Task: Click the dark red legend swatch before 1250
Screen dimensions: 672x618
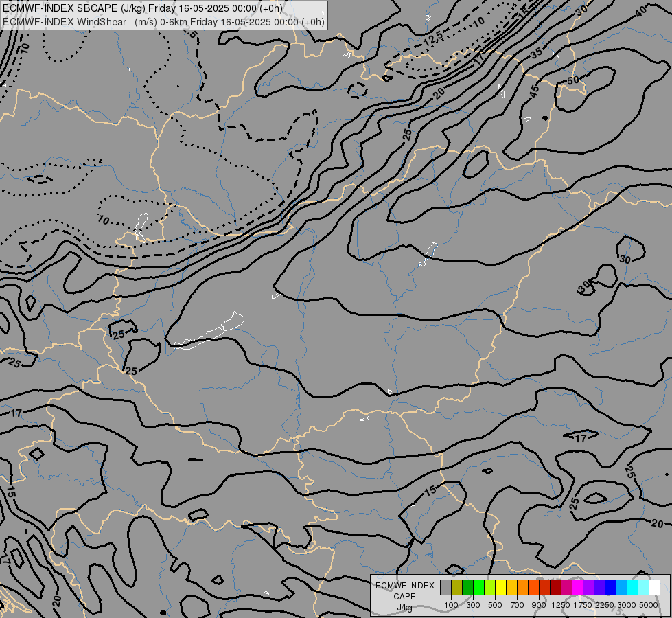Action: [x=555, y=588]
